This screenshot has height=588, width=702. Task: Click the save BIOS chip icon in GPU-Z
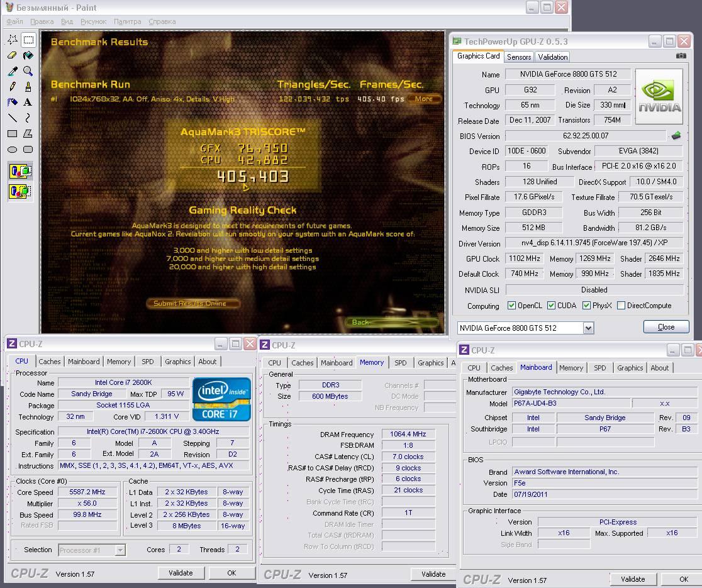click(x=676, y=136)
